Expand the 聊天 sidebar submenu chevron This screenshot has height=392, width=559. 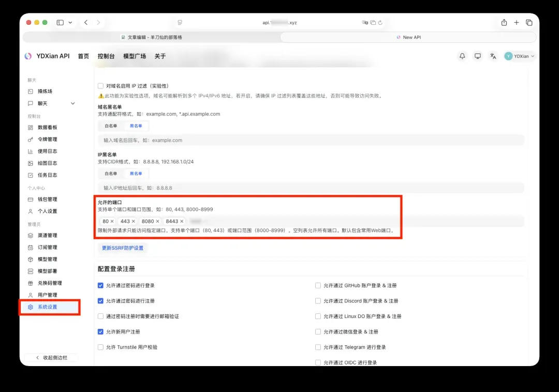tap(72, 104)
